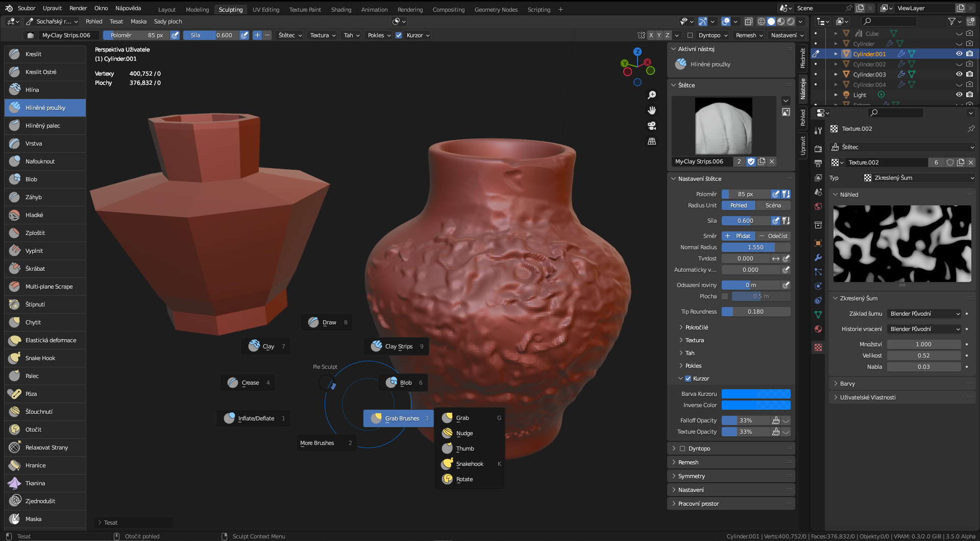Select the Chytit grab brush
The image size is (980, 541).
pyautogui.click(x=45, y=322)
